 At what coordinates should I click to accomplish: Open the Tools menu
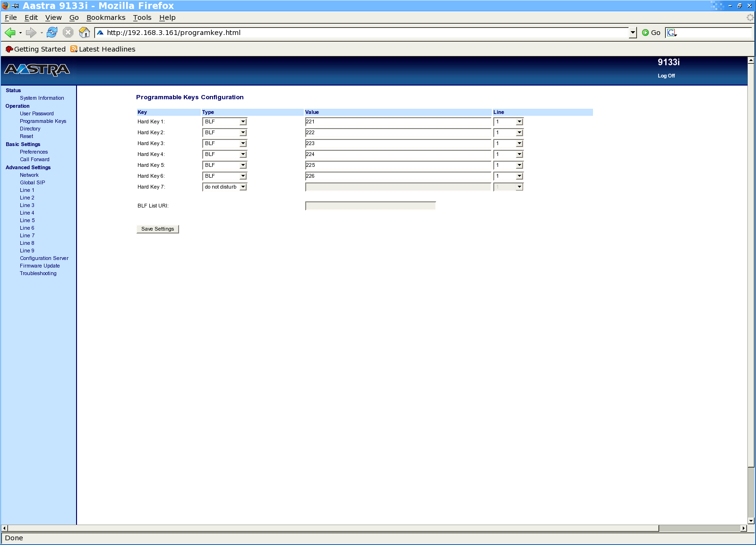point(142,17)
